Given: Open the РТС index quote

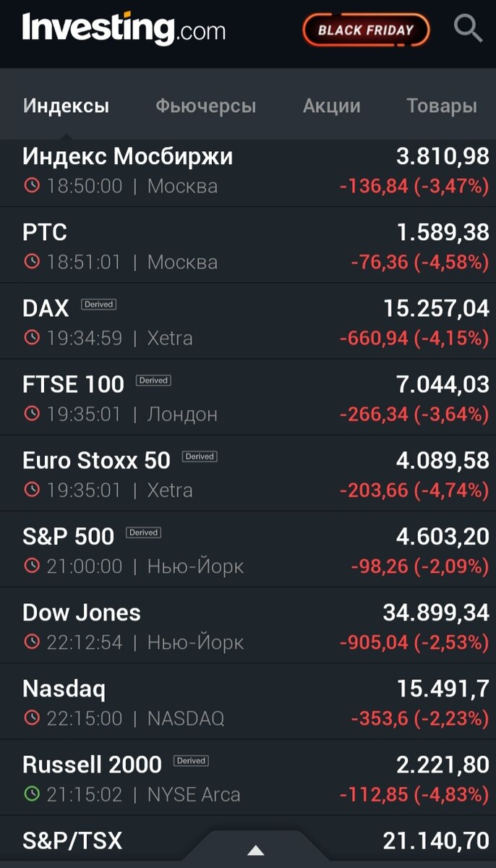Looking at the screenshot, I should 43,233.
